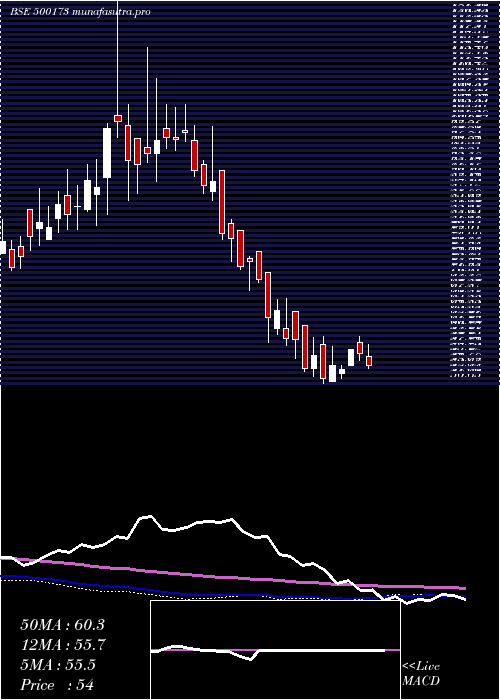The height and width of the screenshot is (700, 500).
Task: Select the 12MA : 55.7 reading
Action: click(62, 645)
